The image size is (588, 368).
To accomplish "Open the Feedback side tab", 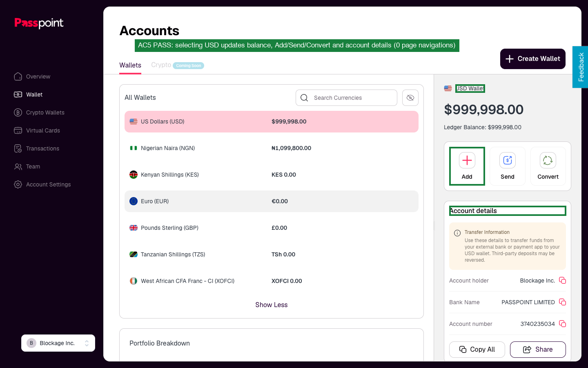I will [580, 67].
